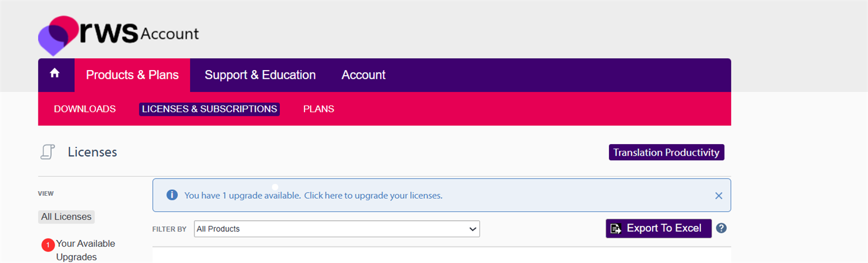The width and height of the screenshot is (868, 263).
Task: Click the red upgrades count badge
Action: [x=48, y=245]
